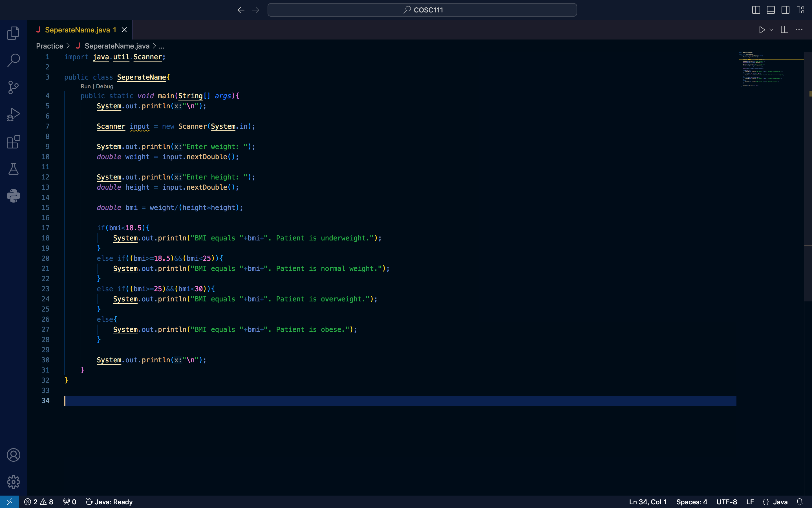Click Ln 34, Col 1 to go to line
Image resolution: width=812 pixels, height=508 pixels.
point(648,502)
